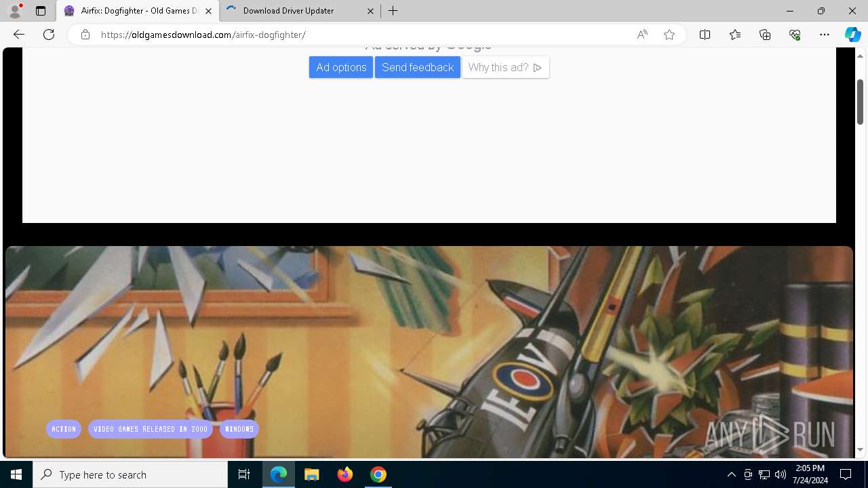Screen dimensions: 868x488
Task: Open the Windows Start menu
Action: click(x=16, y=474)
